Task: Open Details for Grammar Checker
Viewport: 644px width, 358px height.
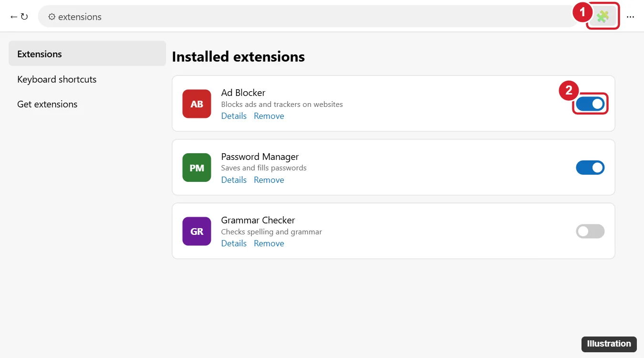Action: coord(234,243)
